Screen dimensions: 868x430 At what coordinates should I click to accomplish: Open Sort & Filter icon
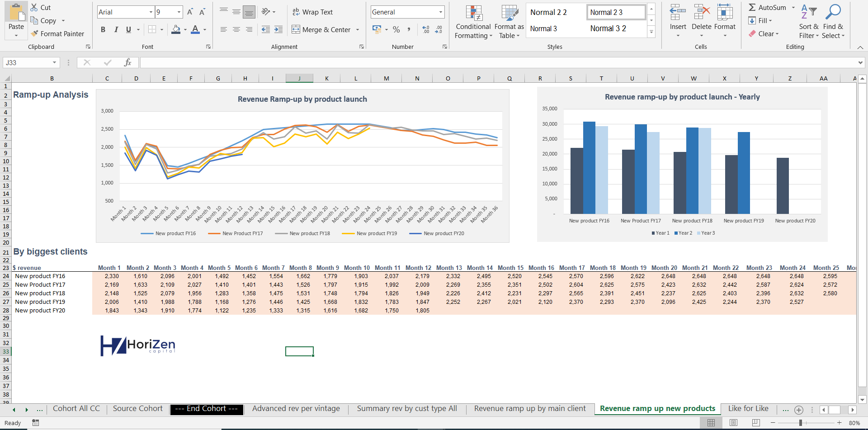(x=809, y=12)
